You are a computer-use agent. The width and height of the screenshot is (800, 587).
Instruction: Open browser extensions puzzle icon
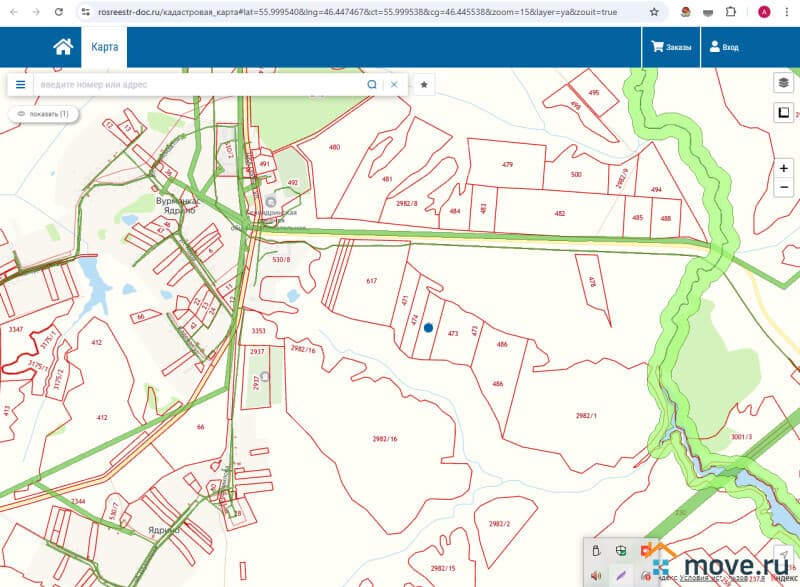point(736,12)
